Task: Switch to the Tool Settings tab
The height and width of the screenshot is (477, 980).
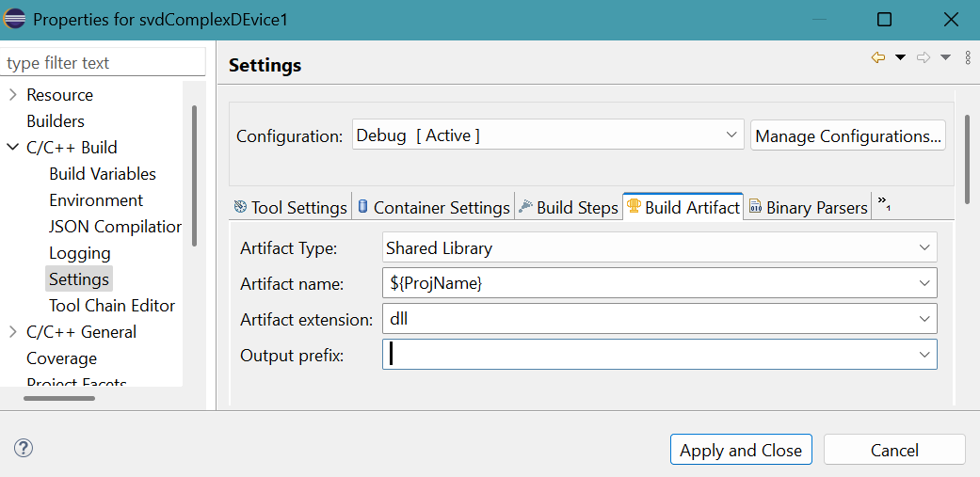Action: 290,208
